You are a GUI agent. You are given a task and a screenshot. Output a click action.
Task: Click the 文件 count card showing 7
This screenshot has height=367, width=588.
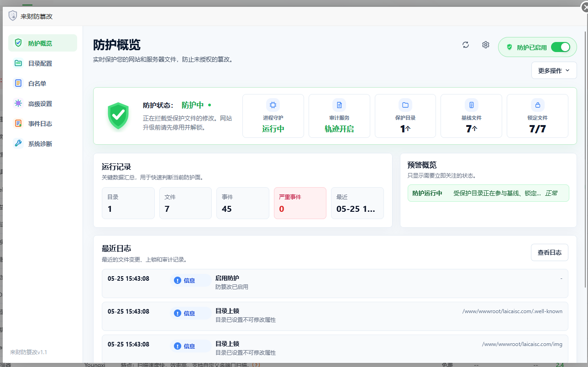click(185, 203)
